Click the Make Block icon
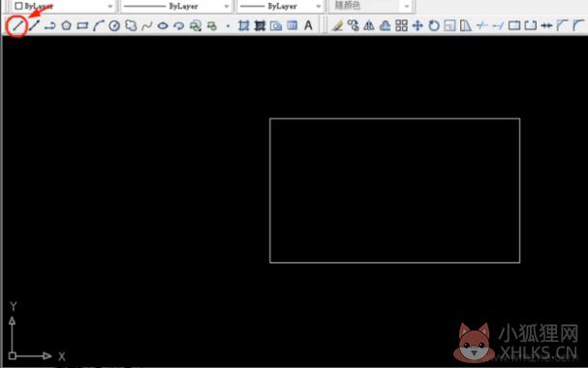This screenshot has width=588, height=368. [212, 26]
